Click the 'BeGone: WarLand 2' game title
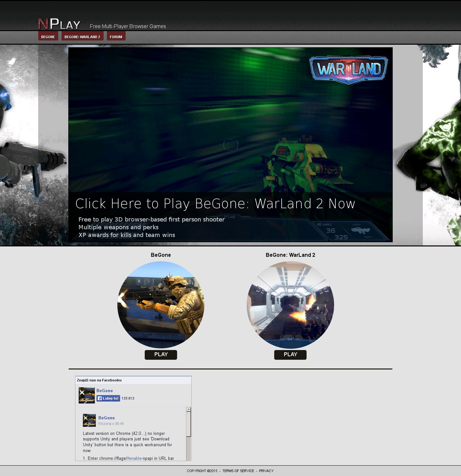Screen dimensions: 461x476 290,255
